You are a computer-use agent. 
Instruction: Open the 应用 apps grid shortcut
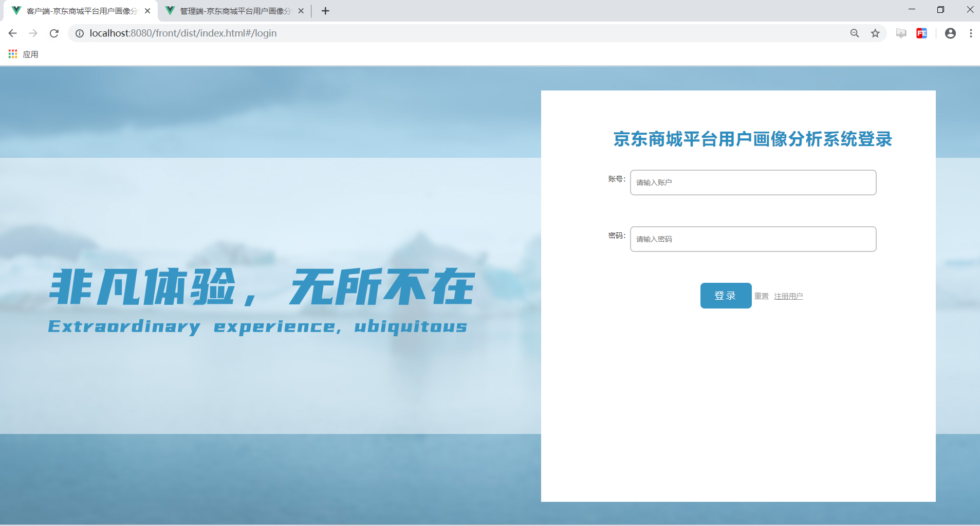coord(23,54)
